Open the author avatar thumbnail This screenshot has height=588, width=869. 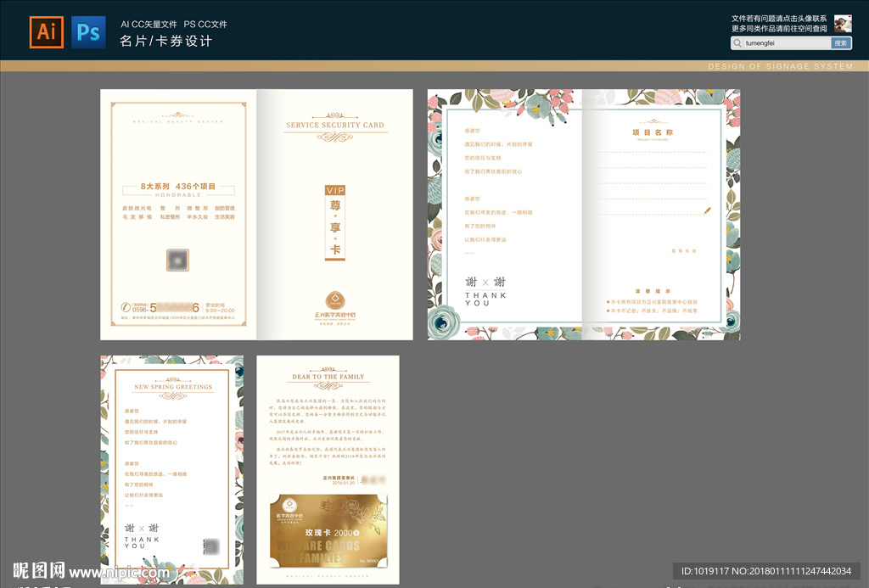pos(843,23)
